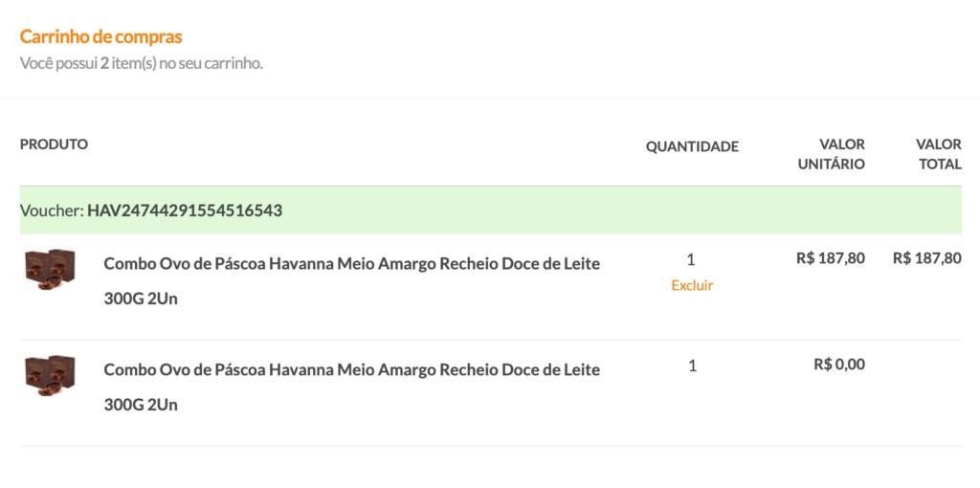Select the voucher code HAV24744291554516543

click(185, 211)
